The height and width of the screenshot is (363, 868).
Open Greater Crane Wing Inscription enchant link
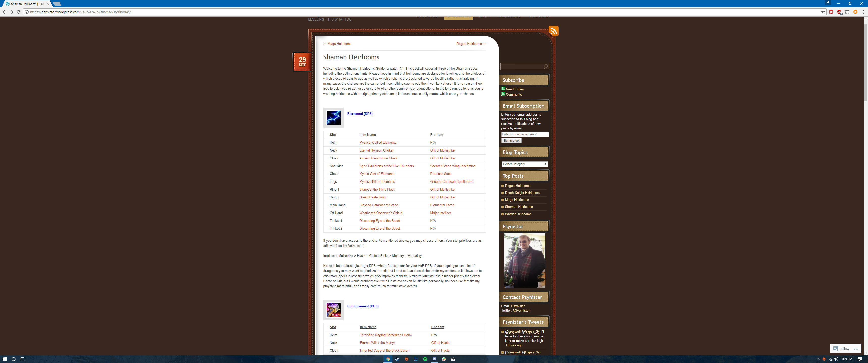pos(452,166)
